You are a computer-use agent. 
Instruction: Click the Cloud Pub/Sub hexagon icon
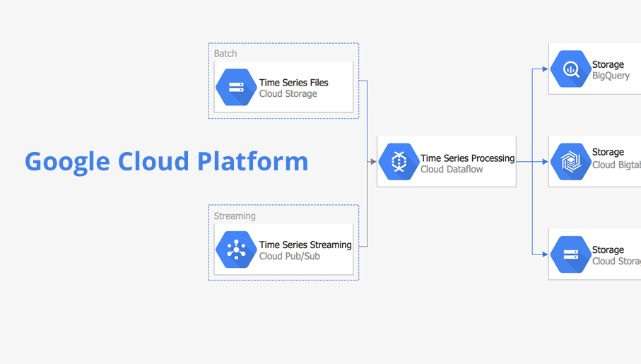click(x=236, y=249)
